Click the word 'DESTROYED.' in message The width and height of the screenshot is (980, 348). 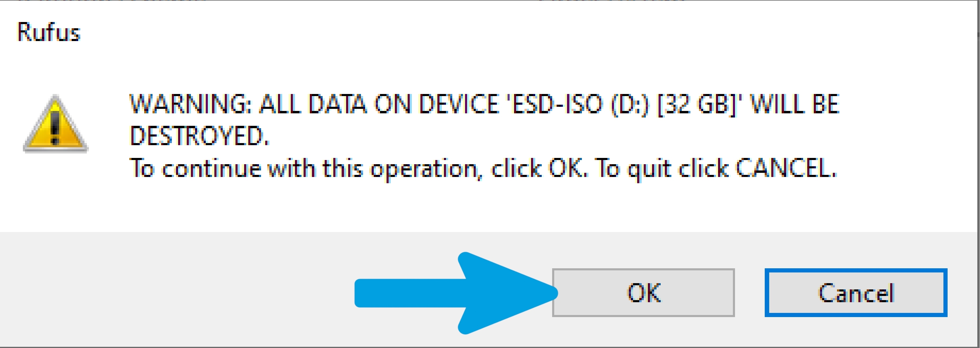(x=199, y=136)
